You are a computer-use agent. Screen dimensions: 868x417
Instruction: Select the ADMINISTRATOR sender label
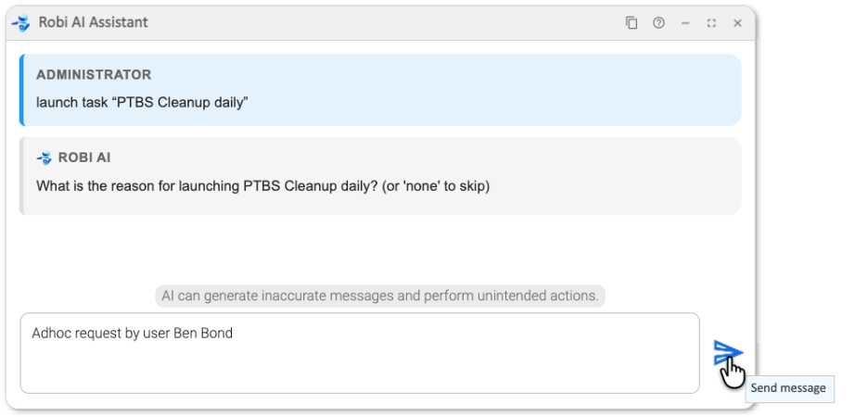point(94,75)
